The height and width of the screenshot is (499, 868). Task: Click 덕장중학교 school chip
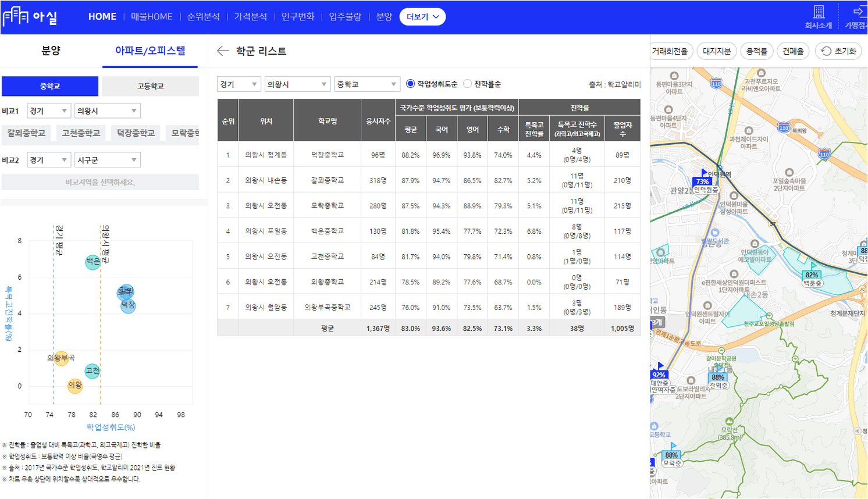(x=136, y=133)
